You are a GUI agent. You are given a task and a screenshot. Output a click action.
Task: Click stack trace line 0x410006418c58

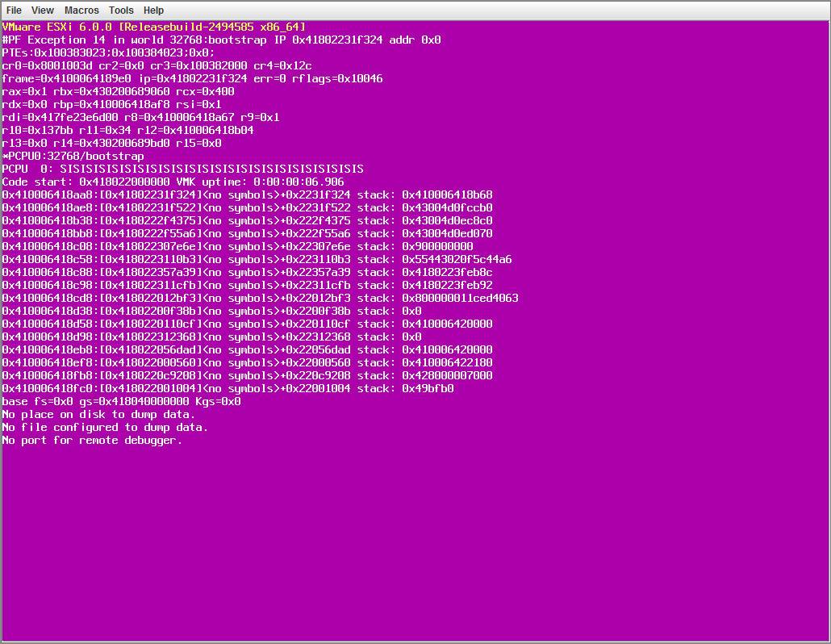[x=257, y=260]
